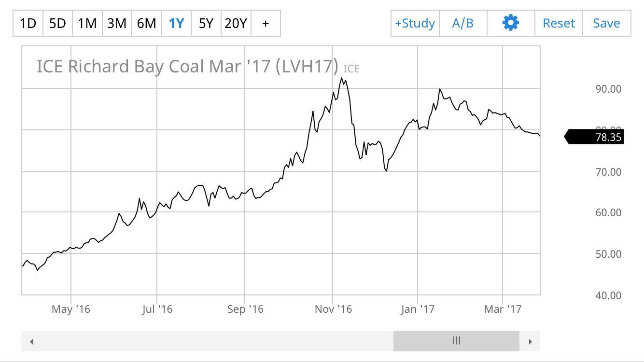Show the 5Y time range
The image size is (644, 362).
click(x=206, y=23)
